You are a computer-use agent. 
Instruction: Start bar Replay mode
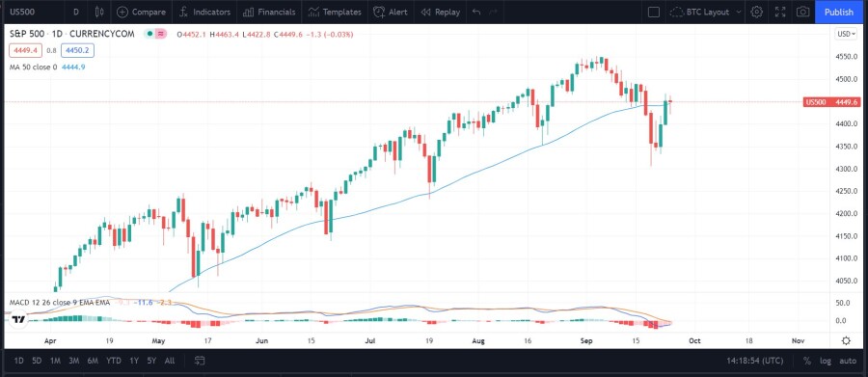pyautogui.click(x=440, y=12)
